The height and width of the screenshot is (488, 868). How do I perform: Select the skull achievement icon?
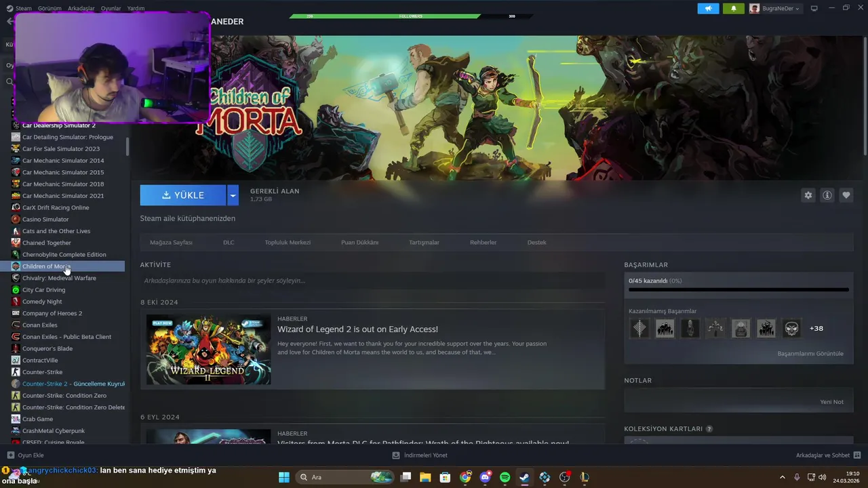point(791,329)
